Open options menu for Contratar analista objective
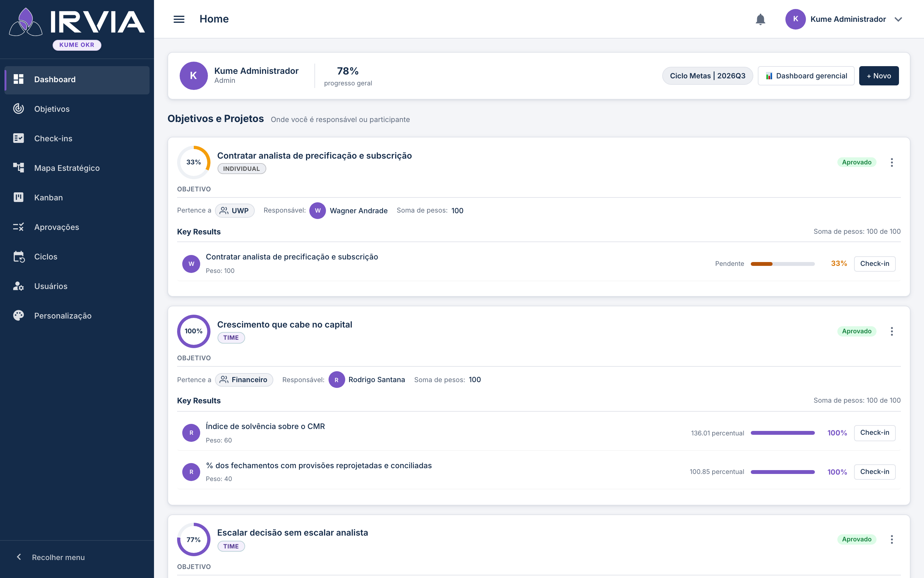Image resolution: width=924 pixels, height=578 pixels. tap(892, 162)
